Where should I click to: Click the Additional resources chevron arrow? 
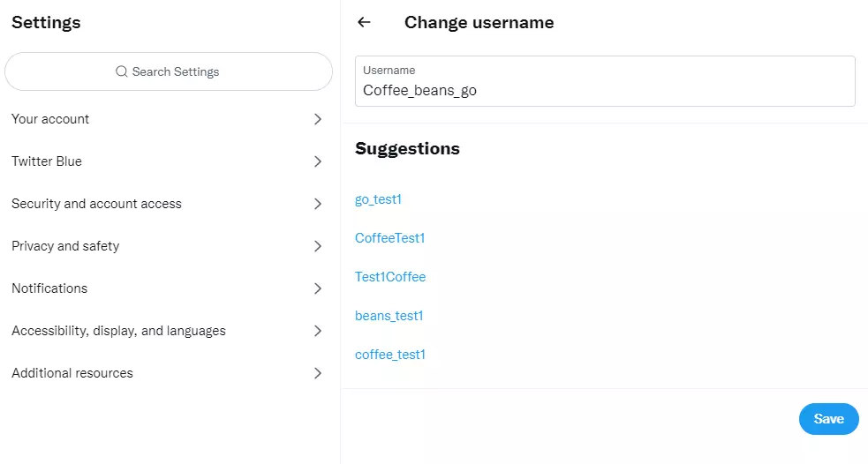pyautogui.click(x=318, y=373)
